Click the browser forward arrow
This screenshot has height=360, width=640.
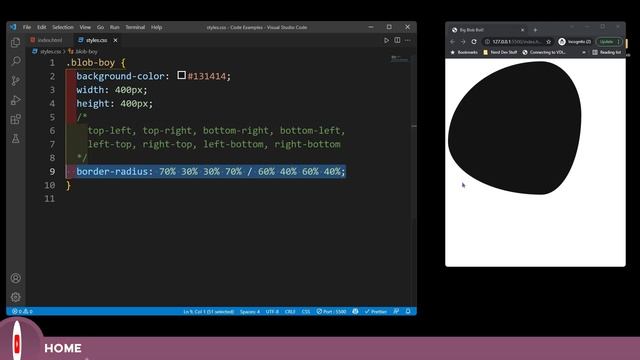point(463,42)
